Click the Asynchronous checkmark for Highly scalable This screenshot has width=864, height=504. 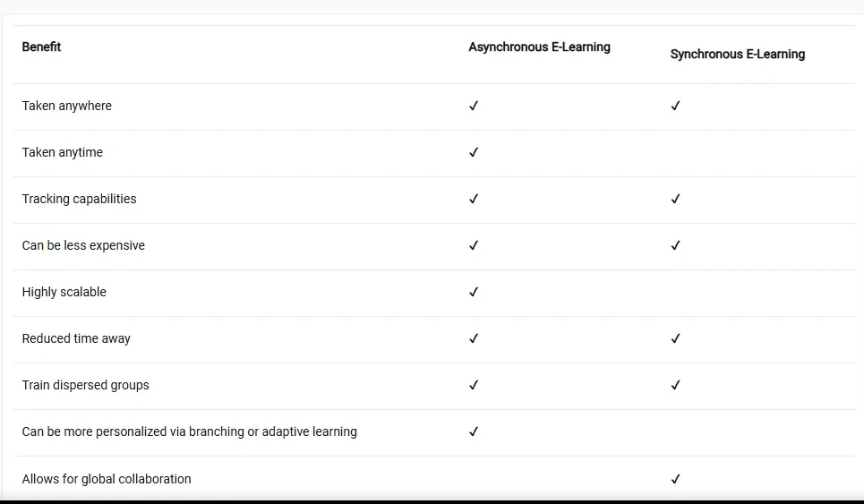click(474, 292)
